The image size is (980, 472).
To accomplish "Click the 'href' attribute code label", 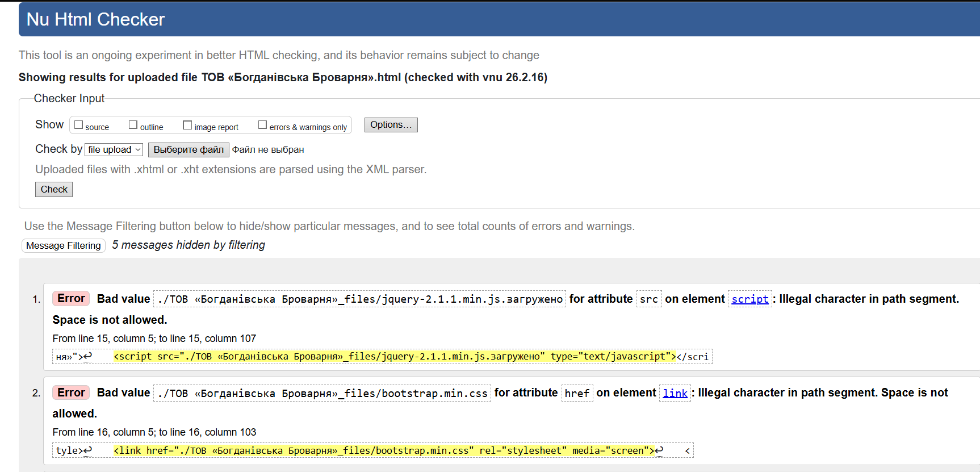I will point(577,393).
